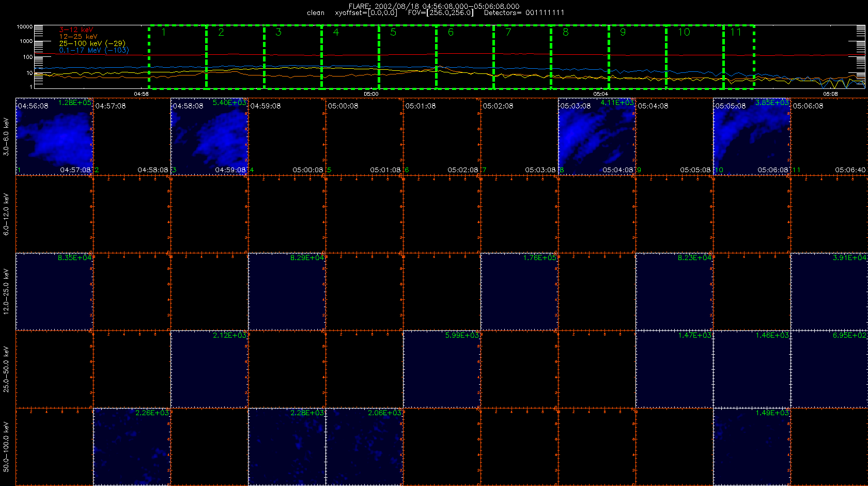868x486 pixels.
Task: Click the 05:08 tick label on lightcurve axis
Action: point(830,94)
